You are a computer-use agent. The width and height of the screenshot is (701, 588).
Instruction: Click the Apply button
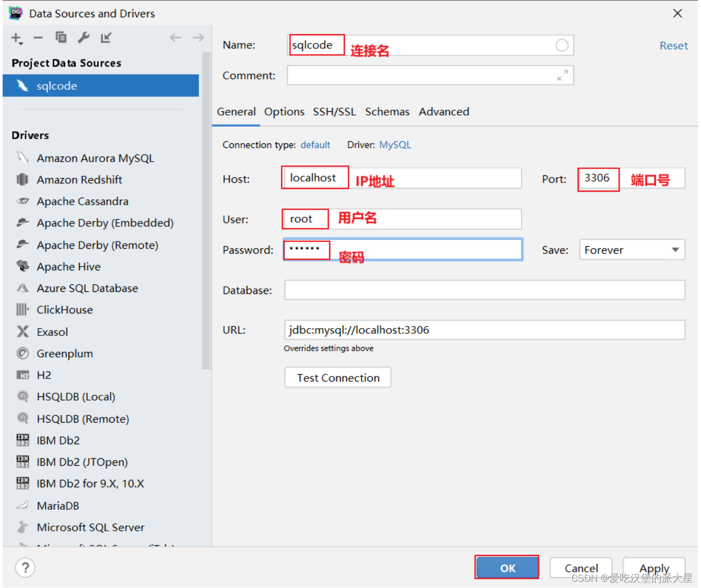pos(654,568)
